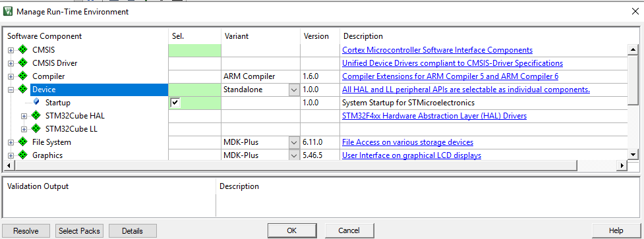
Task: Expand the CMSIS Driver tree node
Action: coord(11,64)
